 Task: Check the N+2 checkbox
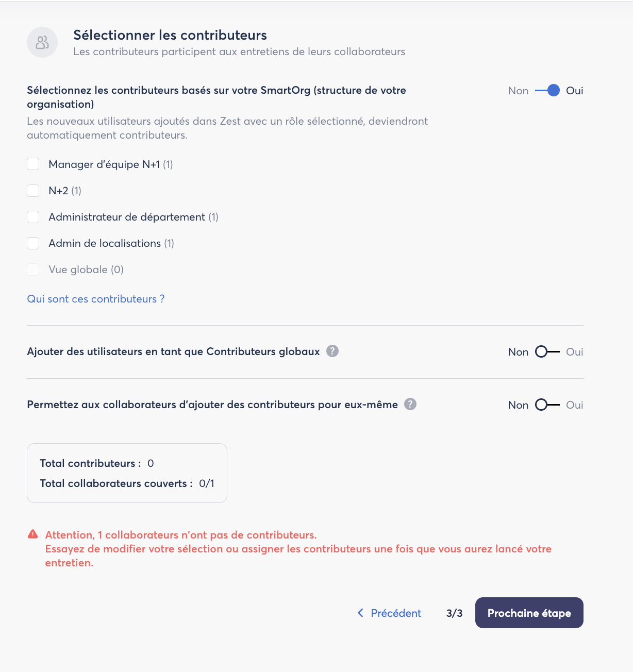click(33, 191)
